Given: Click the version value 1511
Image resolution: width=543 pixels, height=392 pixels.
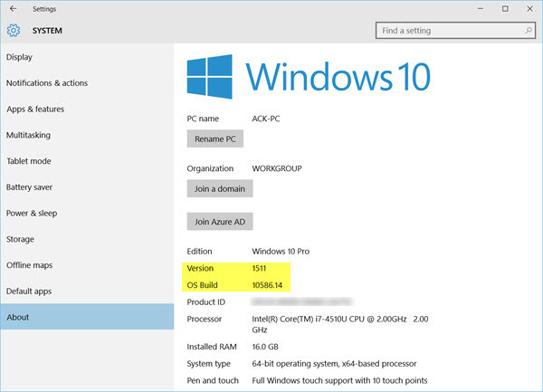Looking at the screenshot, I should [259, 268].
